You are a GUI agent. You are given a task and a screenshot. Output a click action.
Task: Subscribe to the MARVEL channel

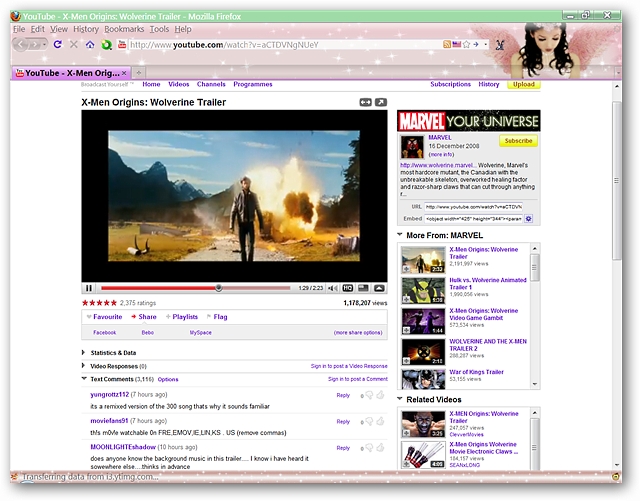click(518, 141)
